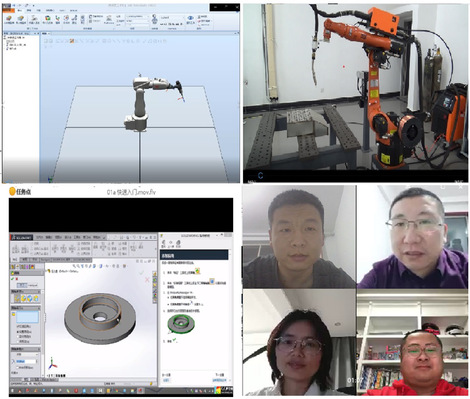Toggle the checkbox under the blue value field

coord(17,367)
